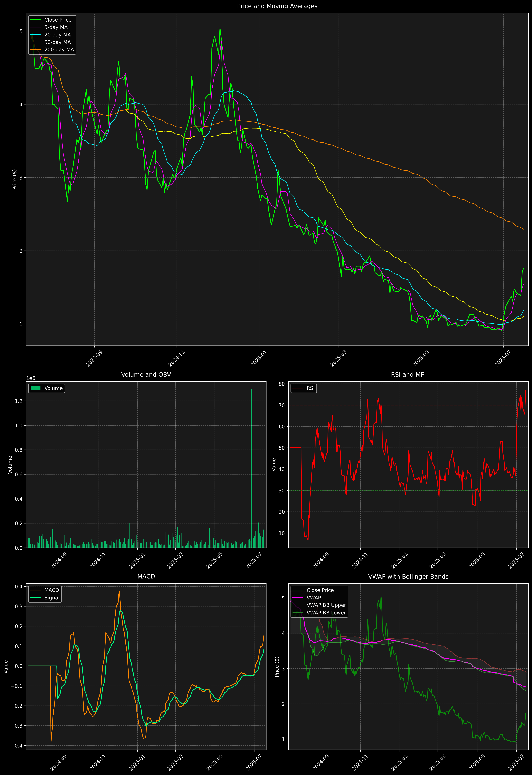Select the '5-day MA' legend entry
532x775 pixels.
tap(56, 27)
